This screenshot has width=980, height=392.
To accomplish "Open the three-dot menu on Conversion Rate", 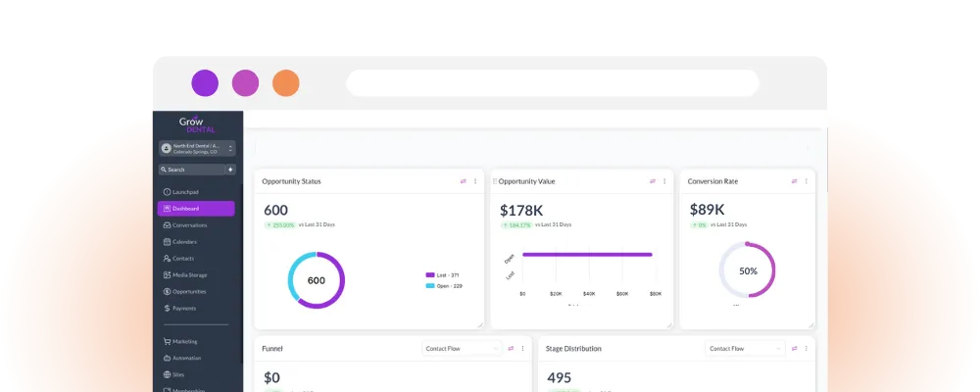I will click(x=807, y=181).
